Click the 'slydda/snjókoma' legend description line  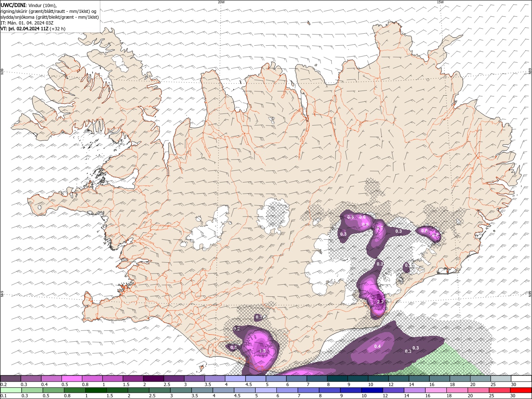click(x=49, y=17)
